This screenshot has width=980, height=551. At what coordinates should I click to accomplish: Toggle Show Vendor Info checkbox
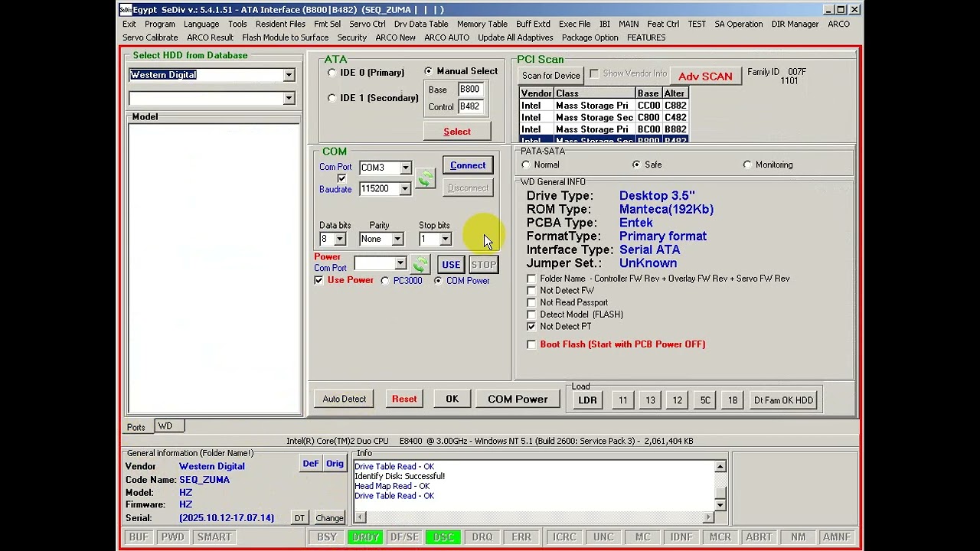[x=595, y=73]
